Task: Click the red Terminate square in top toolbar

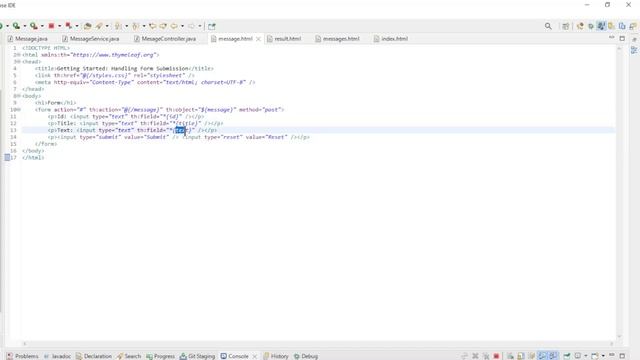Action: 51,26
